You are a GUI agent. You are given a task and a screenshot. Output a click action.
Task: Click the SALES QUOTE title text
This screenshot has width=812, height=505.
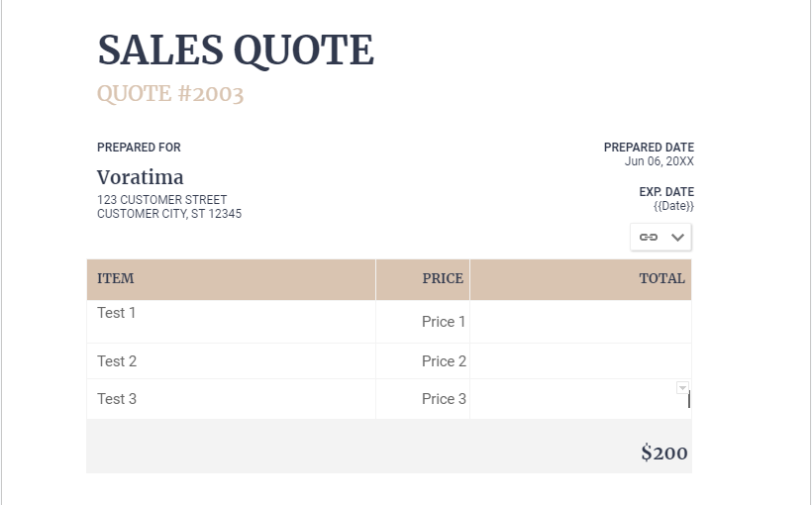click(x=236, y=50)
